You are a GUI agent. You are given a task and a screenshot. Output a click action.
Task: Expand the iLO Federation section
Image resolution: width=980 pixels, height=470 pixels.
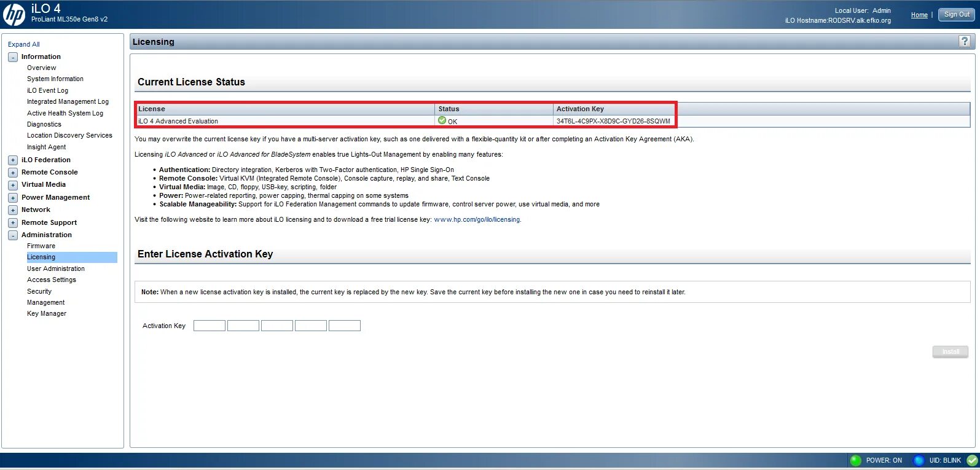(x=12, y=160)
